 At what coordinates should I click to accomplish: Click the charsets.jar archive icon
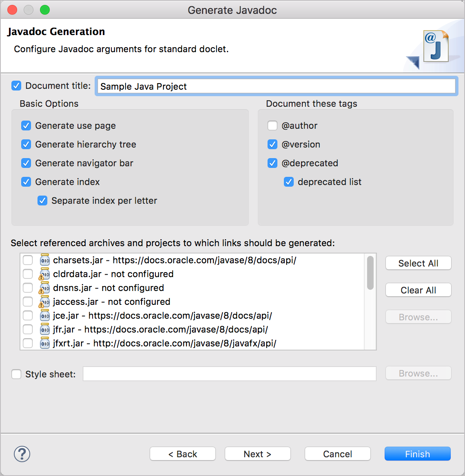[44, 260]
